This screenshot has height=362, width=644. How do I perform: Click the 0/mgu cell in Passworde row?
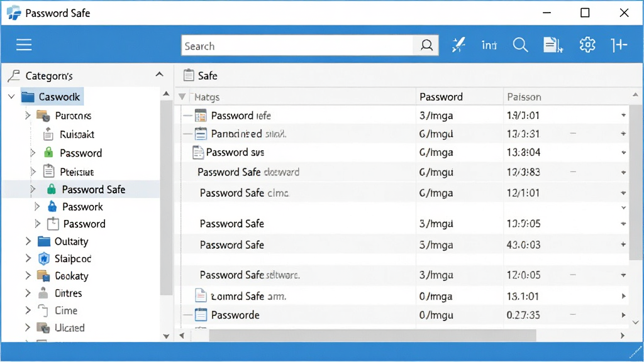[x=436, y=315]
